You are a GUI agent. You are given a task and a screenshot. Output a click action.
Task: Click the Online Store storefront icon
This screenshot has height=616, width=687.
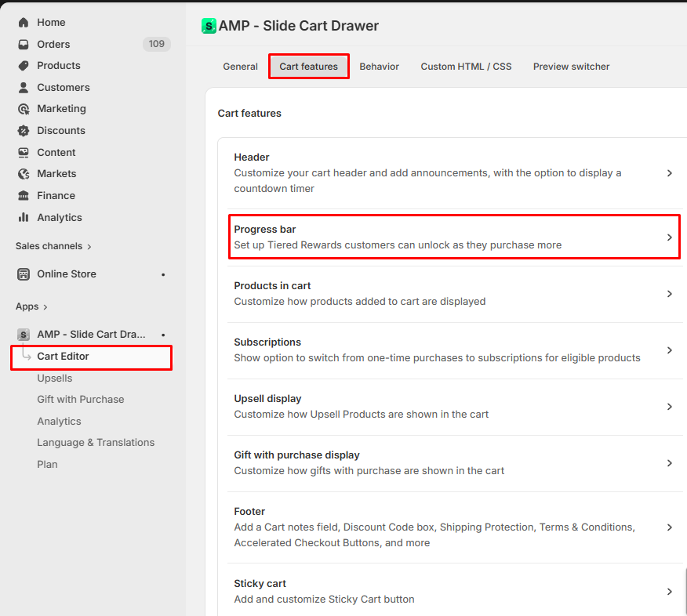[24, 274]
